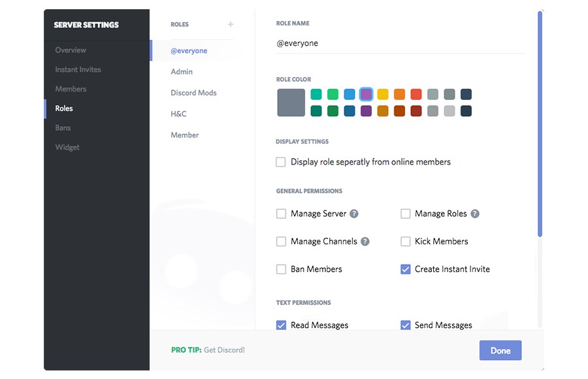Select the @everyone role in the list
The height and width of the screenshot is (379, 588).
189,51
